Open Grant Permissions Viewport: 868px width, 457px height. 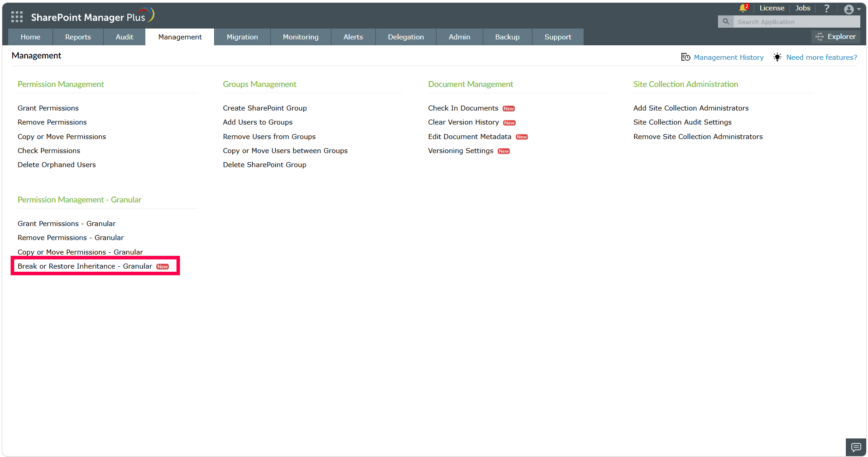(48, 108)
